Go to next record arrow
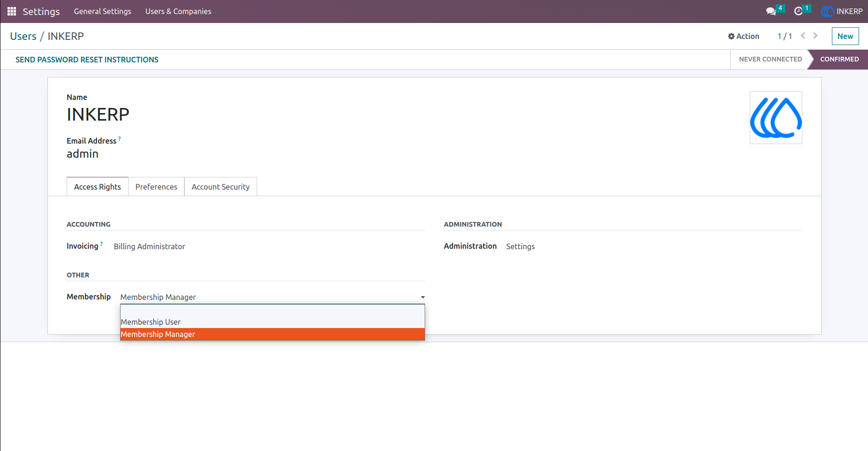The width and height of the screenshot is (868, 451). click(x=815, y=36)
